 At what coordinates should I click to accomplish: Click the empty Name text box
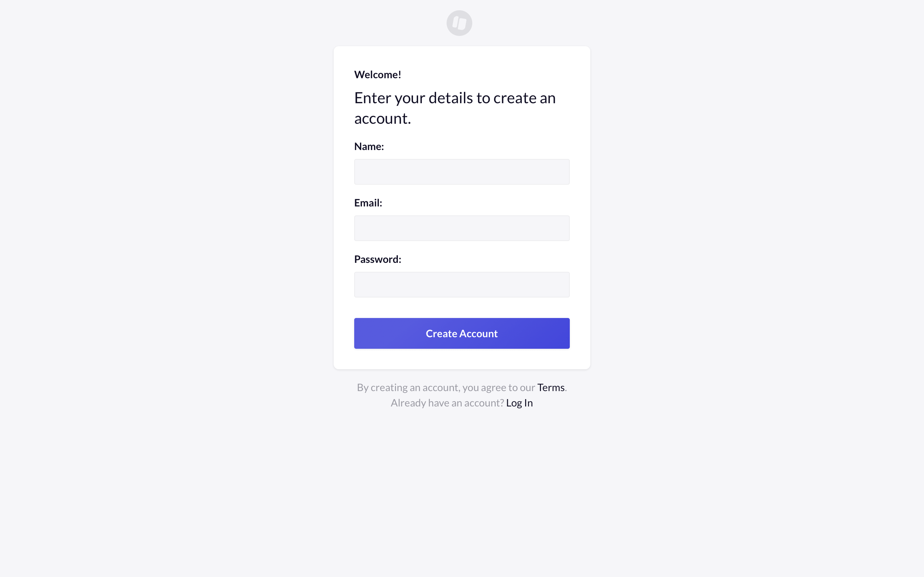click(462, 171)
